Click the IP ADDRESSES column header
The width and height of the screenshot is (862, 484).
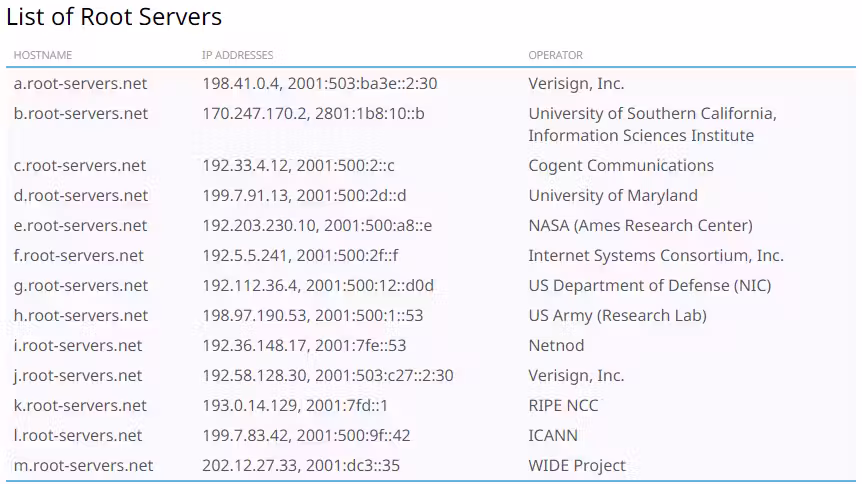point(237,55)
